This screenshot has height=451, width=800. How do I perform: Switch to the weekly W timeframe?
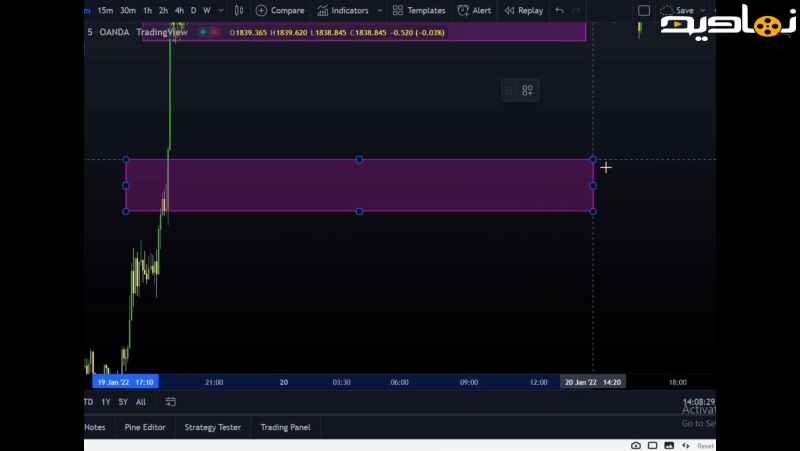pyautogui.click(x=207, y=10)
